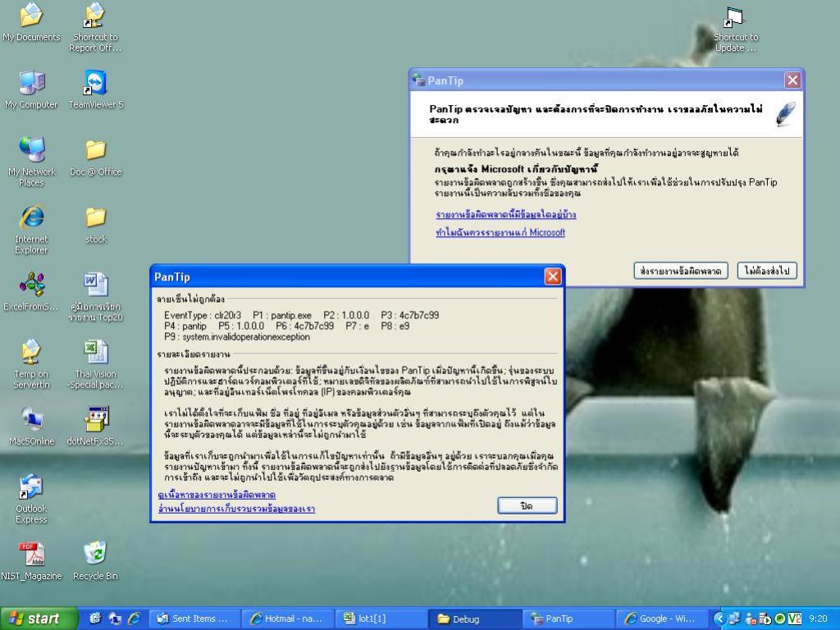
Task: Open NIST_Magazine PDF icon
Action: (31, 561)
